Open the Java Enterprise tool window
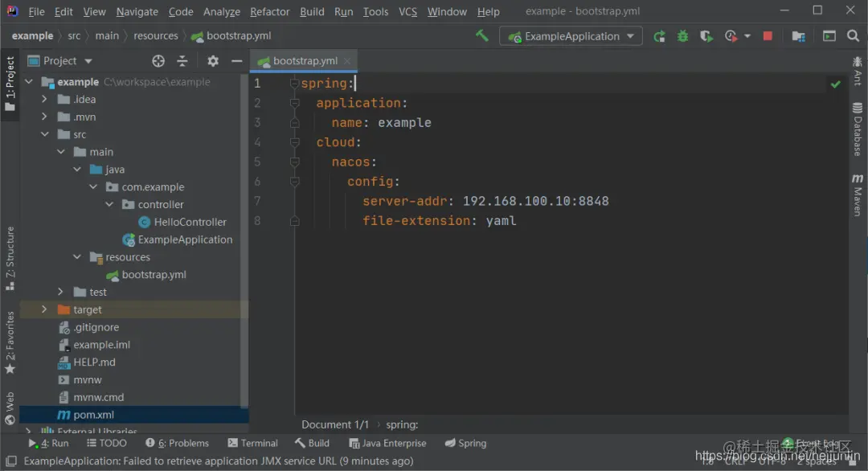Viewport: 868px width, 471px height. point(387,444)
